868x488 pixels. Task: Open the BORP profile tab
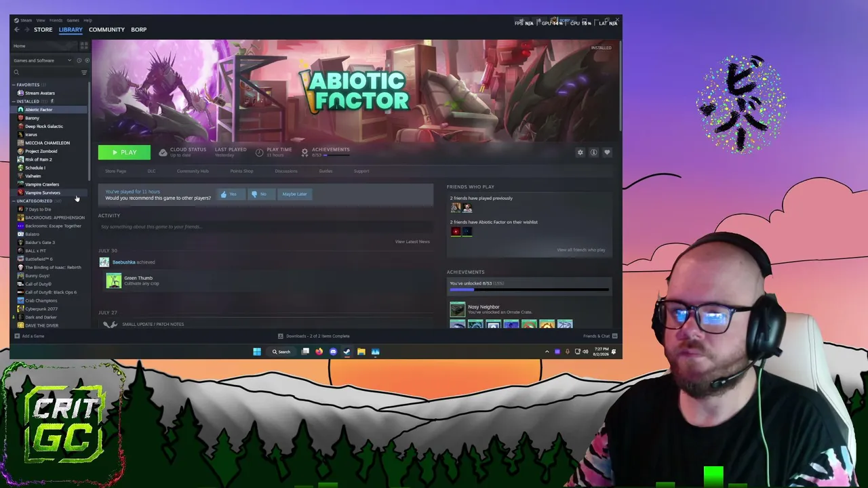pos(138,30)
